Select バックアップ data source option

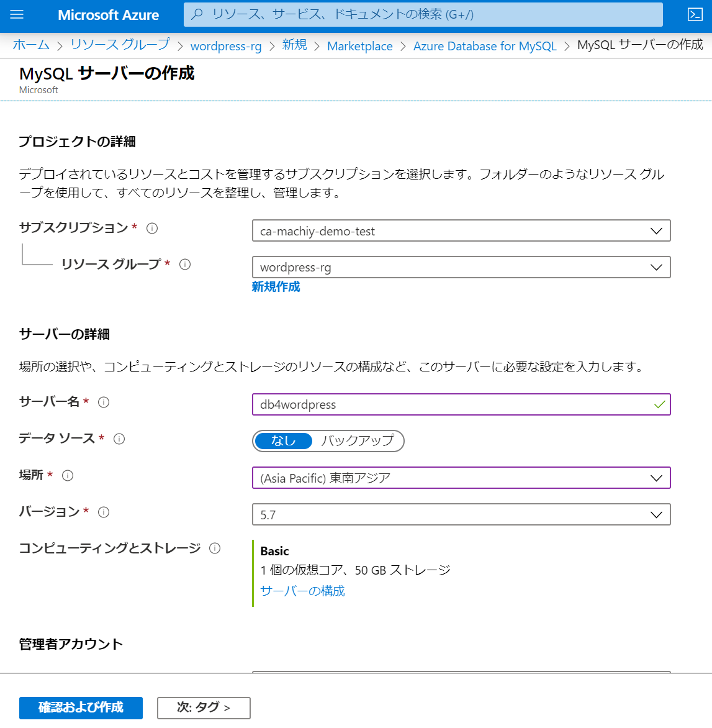click(357, 440)
